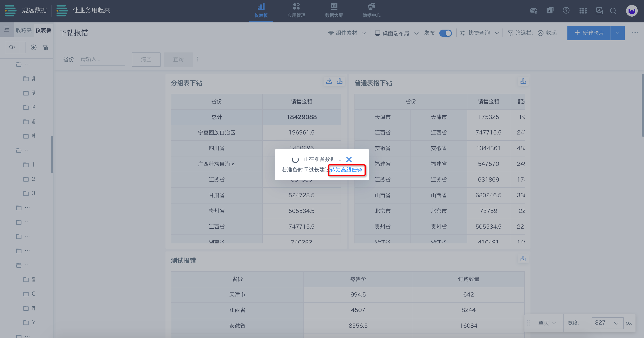Switch to 收藏夹 sidebar tab
Image resolution: width=644 pixels, height=338 pixels.
click(24, 30)
